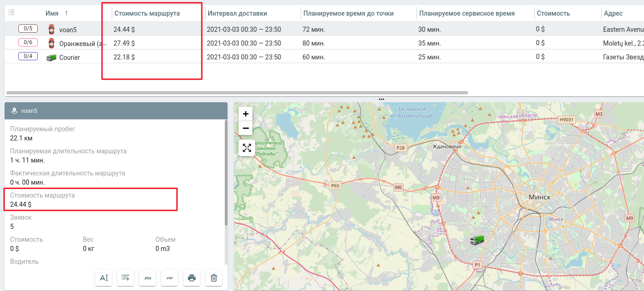The width and height of the screenshot is (644, 291).
Task: Delete the voan5 route via trash icon
Action: click(213, 277)
